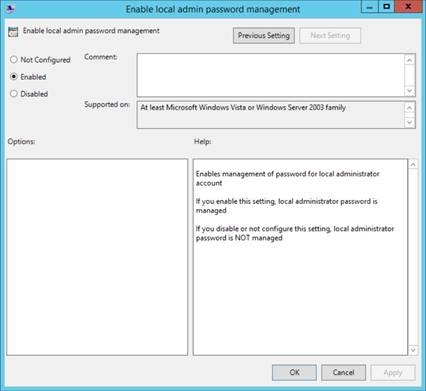Screen dimensions: 426x391
Task: Click the 'Help:' label
Action: click(202, 141)
